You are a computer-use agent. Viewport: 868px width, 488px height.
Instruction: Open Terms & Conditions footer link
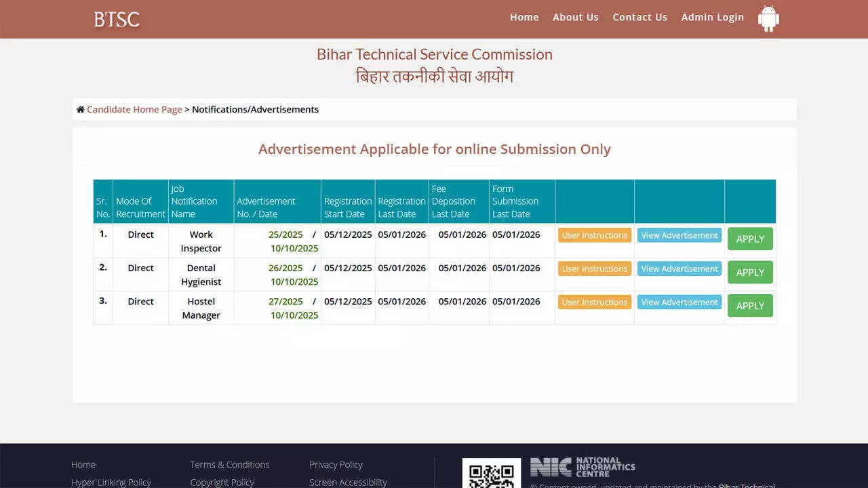[229, 465]
